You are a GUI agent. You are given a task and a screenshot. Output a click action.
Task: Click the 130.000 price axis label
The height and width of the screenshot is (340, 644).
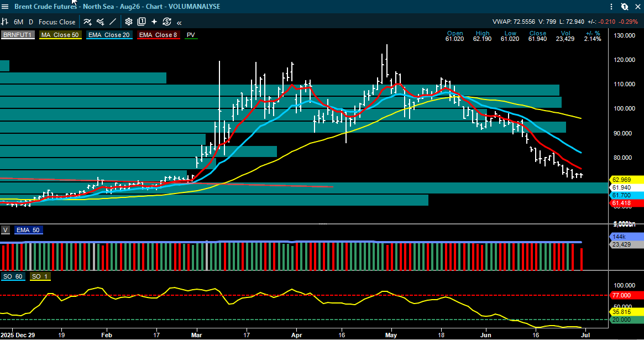coord(624,36)
